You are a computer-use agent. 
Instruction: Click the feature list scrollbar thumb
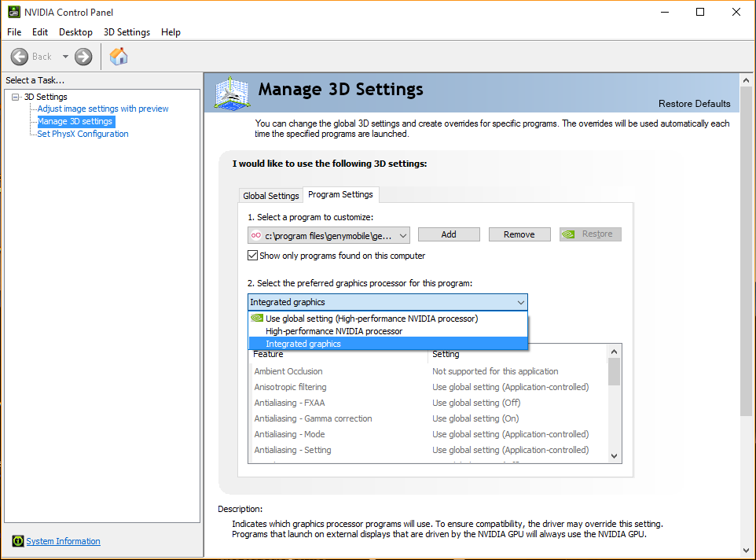pyautogui.click(x=615, y=372)
